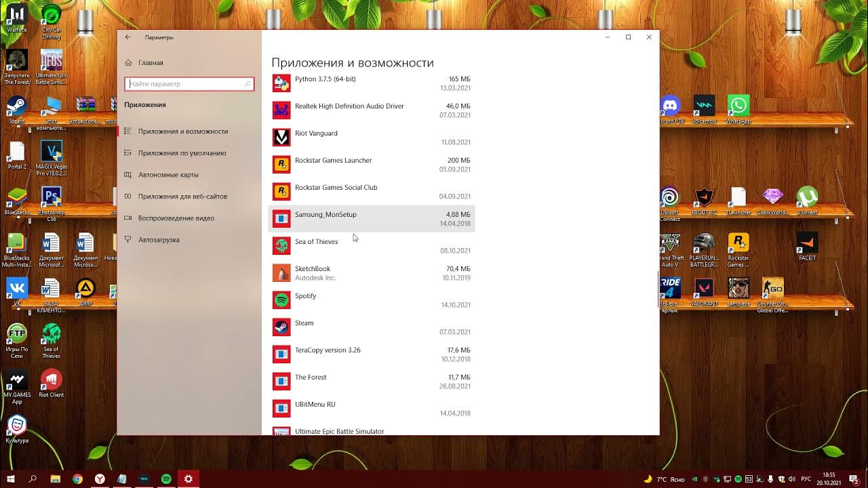Open Google Chrome from the taskbar
The image size is (868, 488).
[x=77, y=479]
